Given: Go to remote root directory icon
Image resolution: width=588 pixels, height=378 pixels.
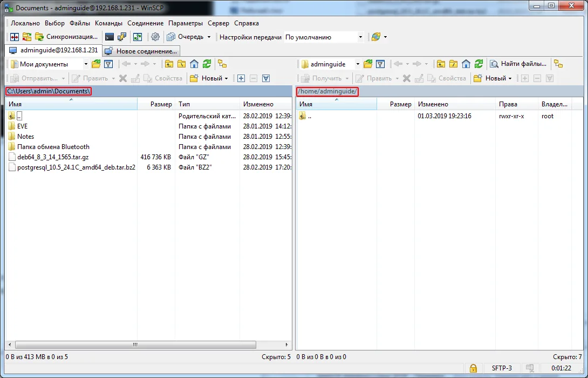Looking at the screenshot, I should (453, 64).
